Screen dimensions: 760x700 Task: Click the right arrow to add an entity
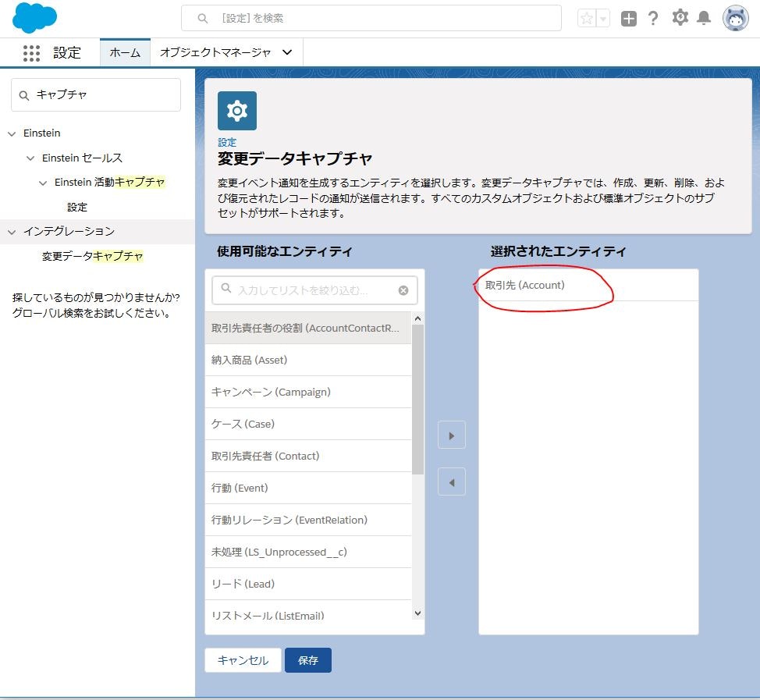pyautogui.click(x=451, y=435)
